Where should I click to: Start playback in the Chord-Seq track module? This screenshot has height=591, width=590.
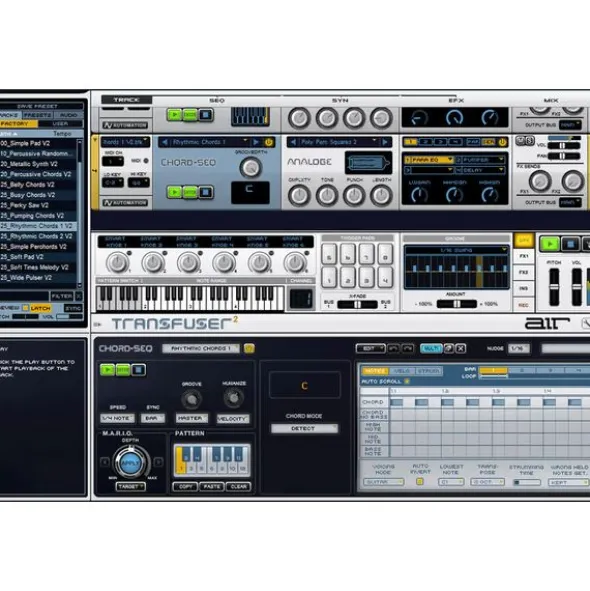pyautogui.click(x=175, y=192)
